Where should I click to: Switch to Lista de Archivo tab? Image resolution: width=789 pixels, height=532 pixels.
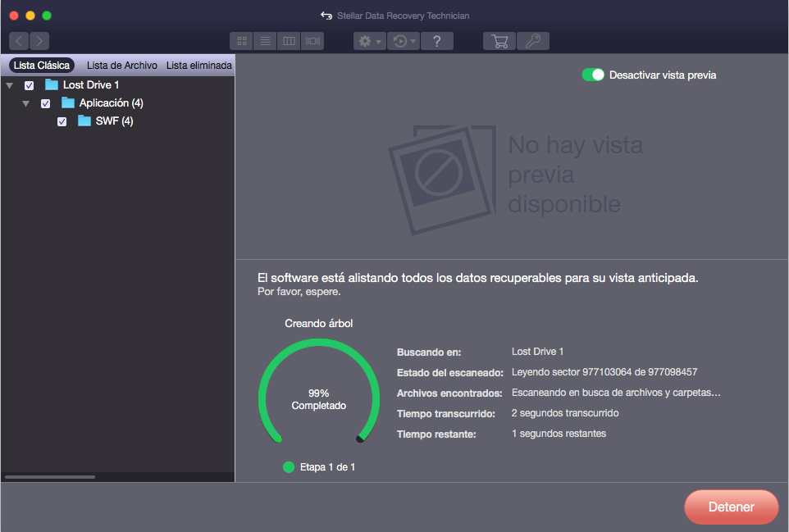pyautogui.click(x=121, y=66)
